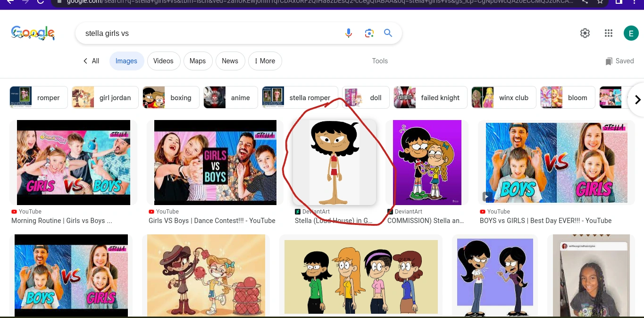This screenshot has width=644, height=318.
Task: Bookmark this page with the star icon
Action: pyautogui.click(x=600, y=2)
